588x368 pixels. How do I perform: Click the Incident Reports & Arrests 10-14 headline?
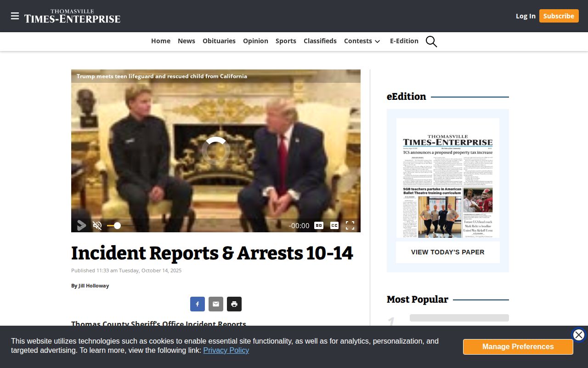[212, 253]
